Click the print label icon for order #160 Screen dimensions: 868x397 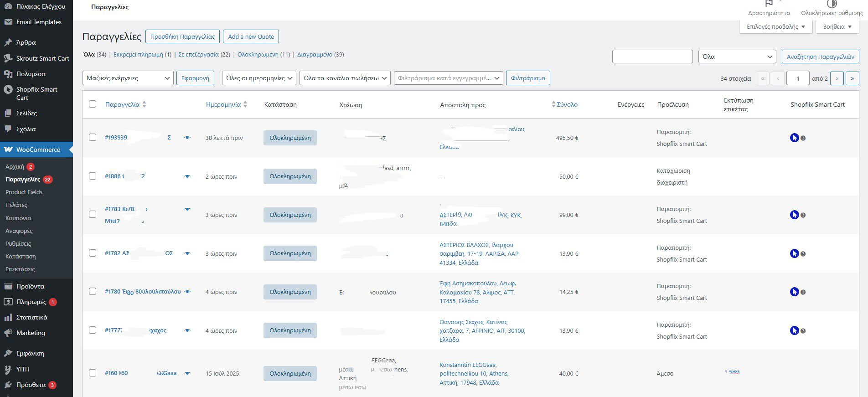(x=732, y=372)
